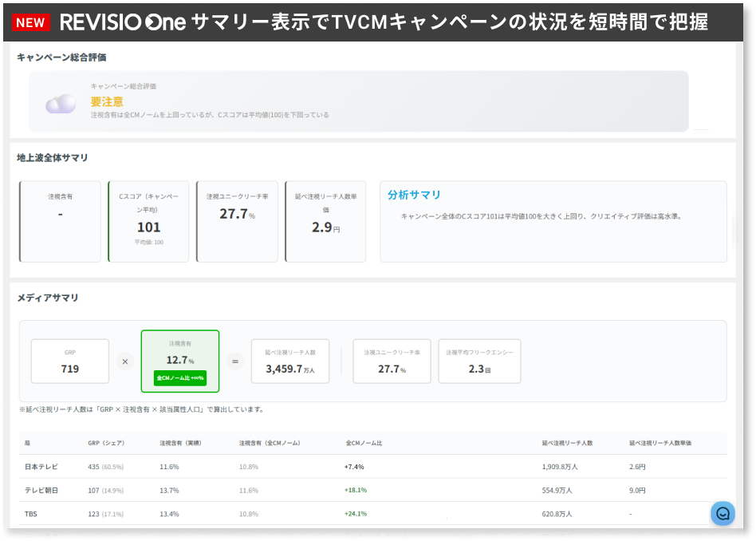Viewport: 756px width, 541px height.
Task: Click the green 全CMノーム比 badge
Action: click(180, 378)
